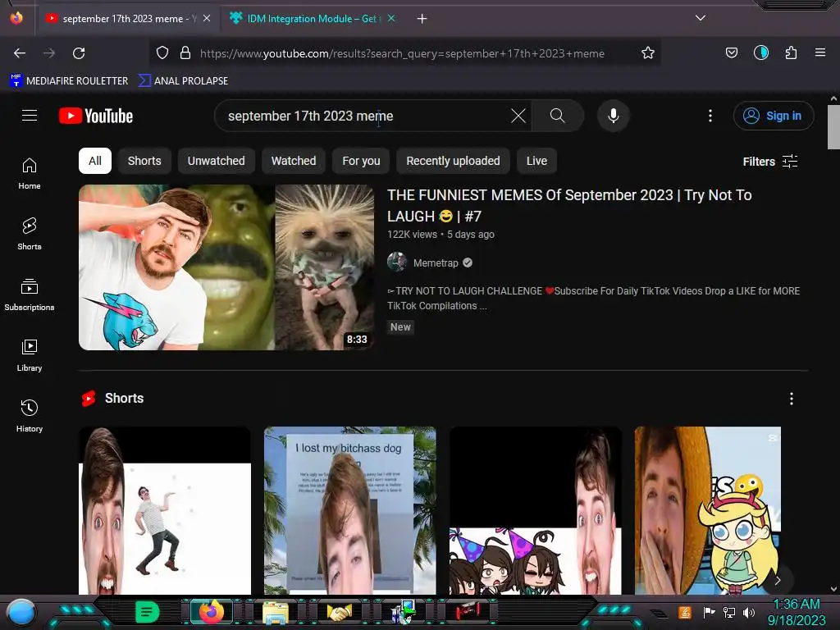
Task: Open Short with blonde cartoon girl
Action: (x=708, y=510)
